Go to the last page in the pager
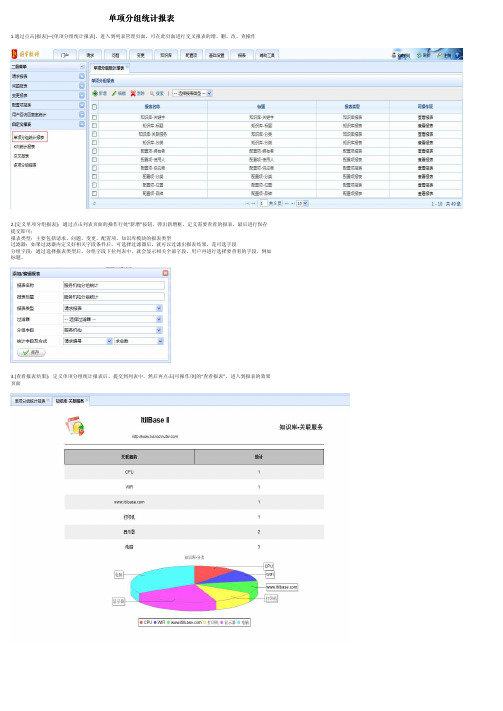This screenshot has width=503, height=711. (x=293, y=204)
